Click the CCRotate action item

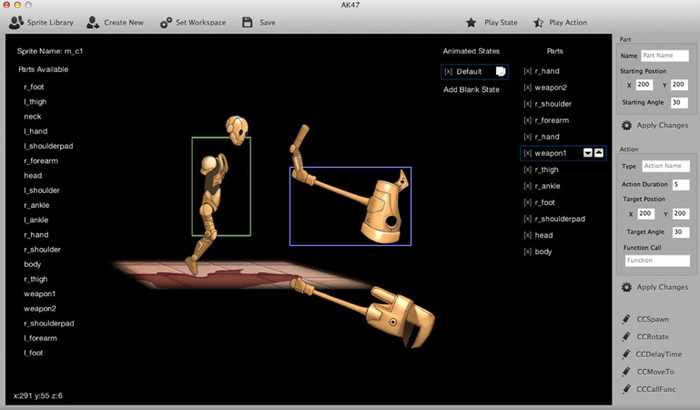(646, 337)
